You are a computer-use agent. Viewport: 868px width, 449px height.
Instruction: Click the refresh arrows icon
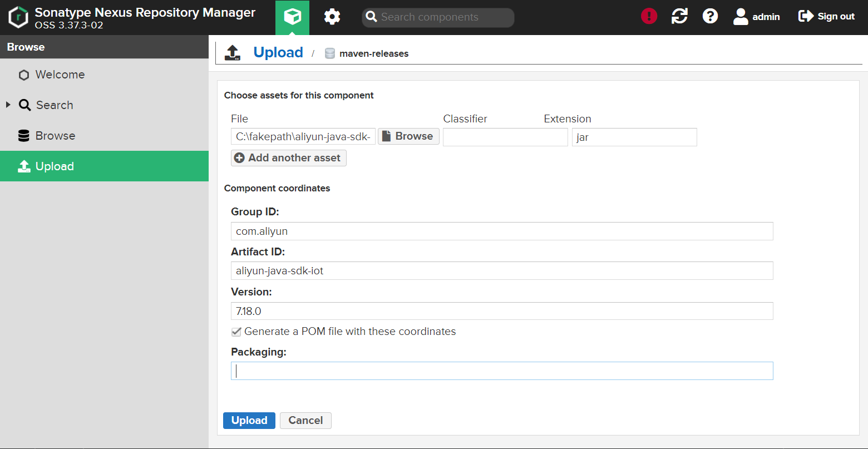coord(679,16)
